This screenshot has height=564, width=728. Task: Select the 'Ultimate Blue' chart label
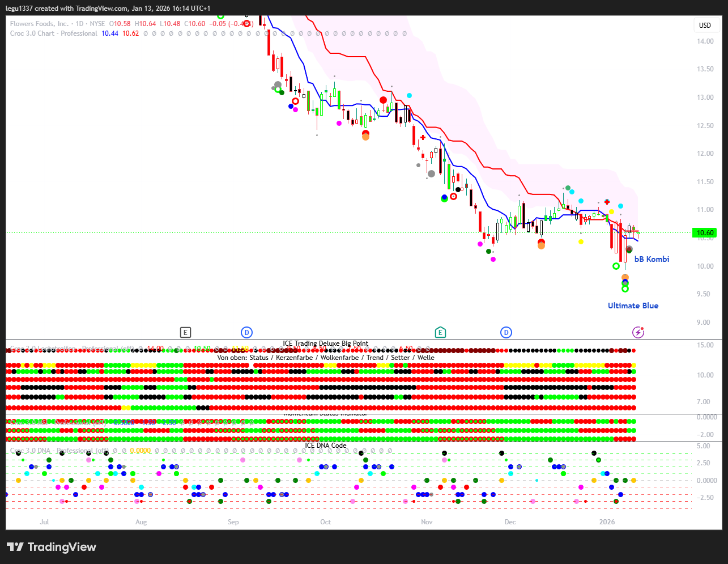633,306
